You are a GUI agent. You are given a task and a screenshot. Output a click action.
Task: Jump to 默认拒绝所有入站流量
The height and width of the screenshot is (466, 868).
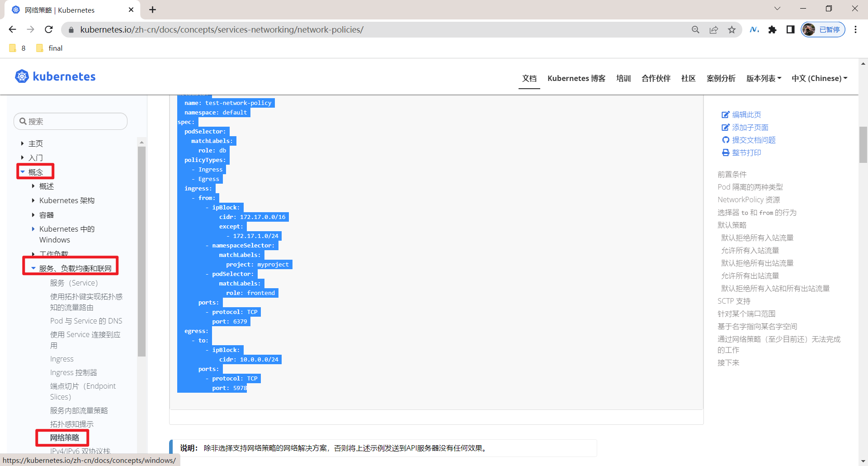[757, 238]
